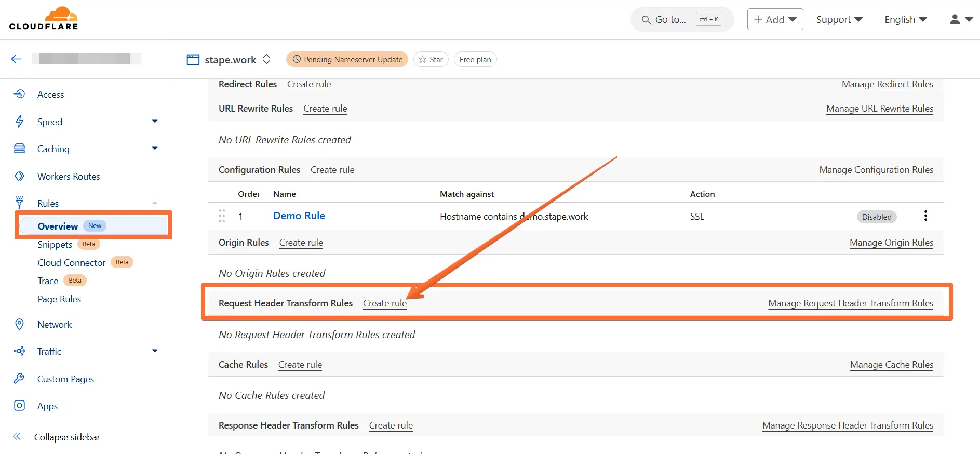
Task: Open Network in the sidebar
Action: point(55,324)
